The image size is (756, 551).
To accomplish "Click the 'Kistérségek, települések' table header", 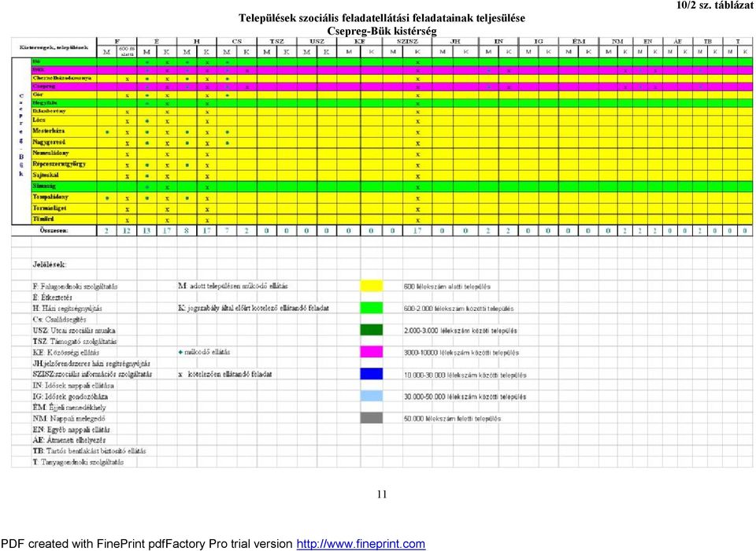I will (x=54, y=47).
